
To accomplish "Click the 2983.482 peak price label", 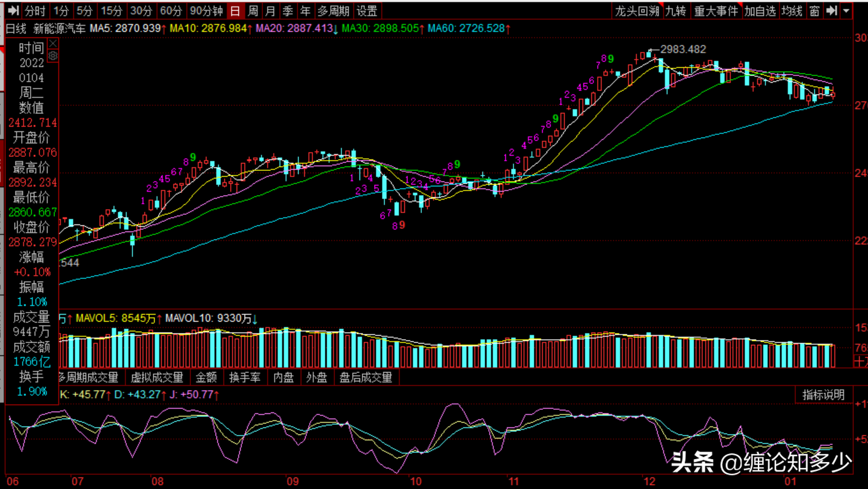I will [x=683, y=49].
